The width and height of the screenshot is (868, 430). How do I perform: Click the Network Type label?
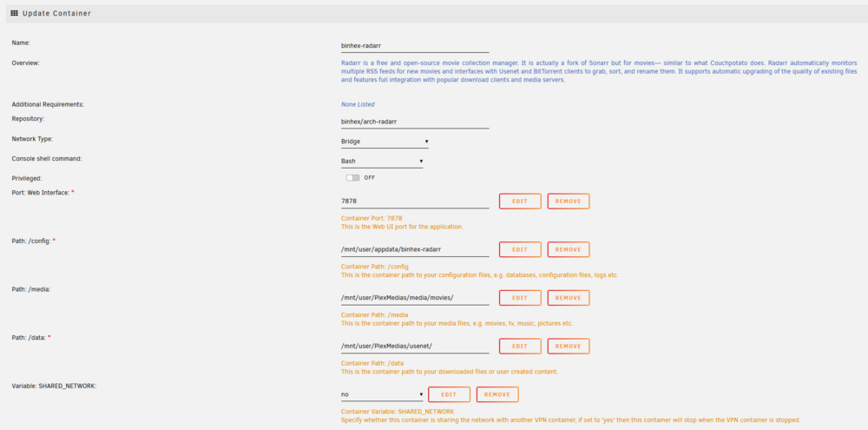33,139
